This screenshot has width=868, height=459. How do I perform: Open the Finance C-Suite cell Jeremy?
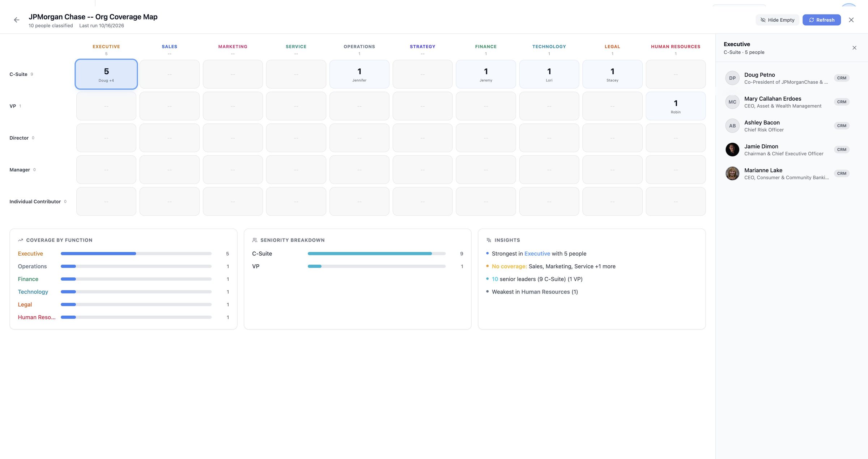(x=486, y=74)
